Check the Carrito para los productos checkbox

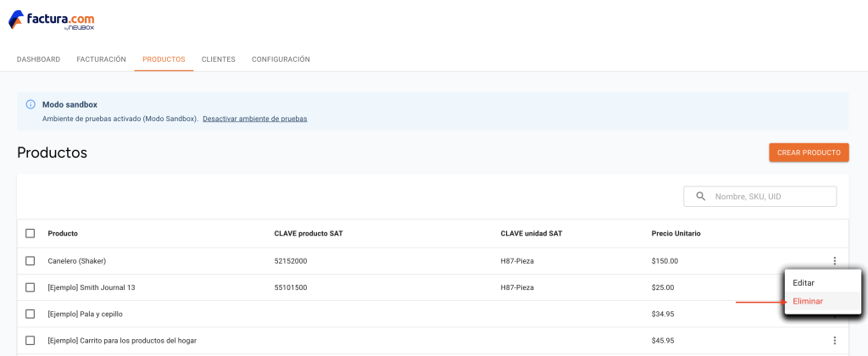click(31, 341)
